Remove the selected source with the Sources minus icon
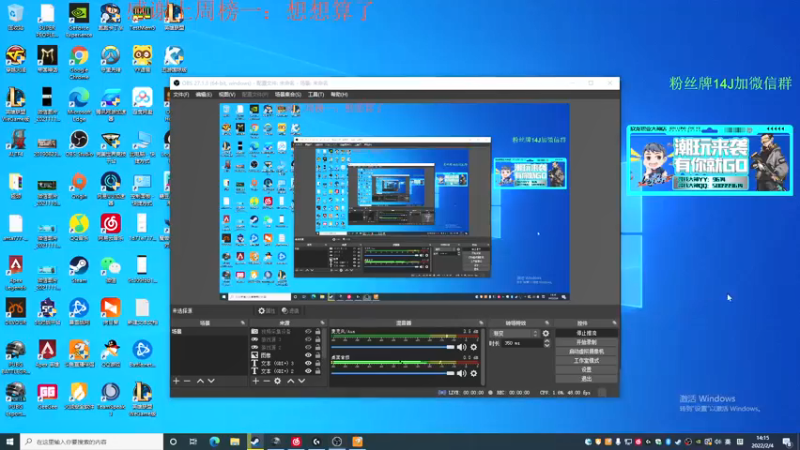The width and height of the screenshot is (800, 450). [266, 381]
